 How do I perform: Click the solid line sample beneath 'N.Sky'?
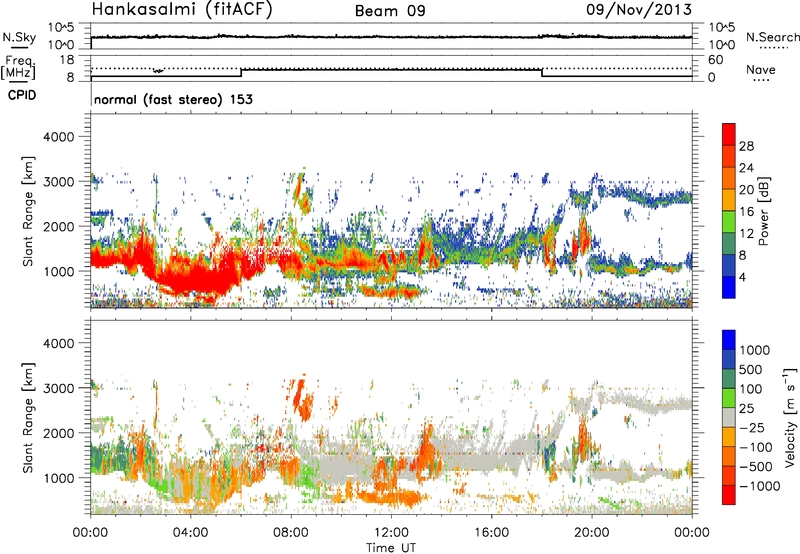[x=19, y=48]
